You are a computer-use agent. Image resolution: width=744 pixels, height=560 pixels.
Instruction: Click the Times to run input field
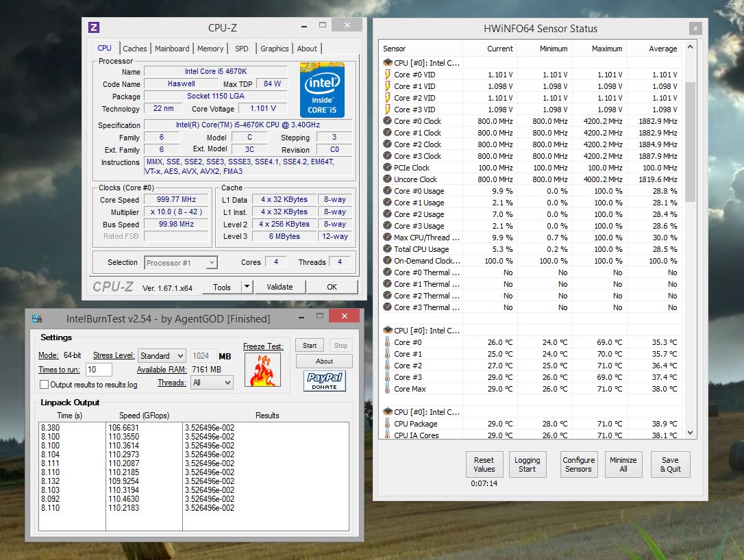pos(99,370)
